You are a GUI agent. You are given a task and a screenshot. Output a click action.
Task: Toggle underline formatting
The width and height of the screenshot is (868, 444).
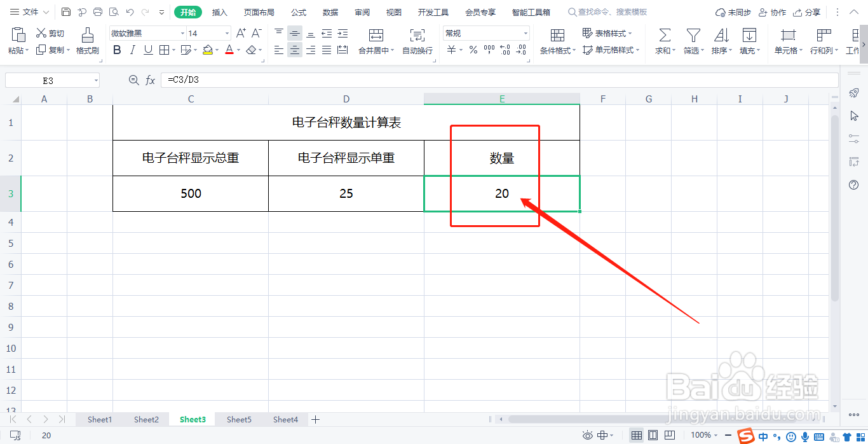(147, 50)
